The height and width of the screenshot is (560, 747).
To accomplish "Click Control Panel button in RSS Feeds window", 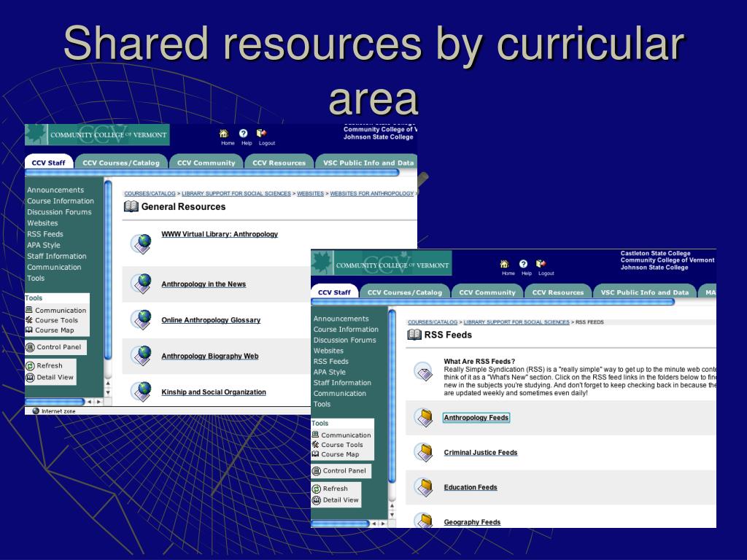I will click(x=341, y=471).
